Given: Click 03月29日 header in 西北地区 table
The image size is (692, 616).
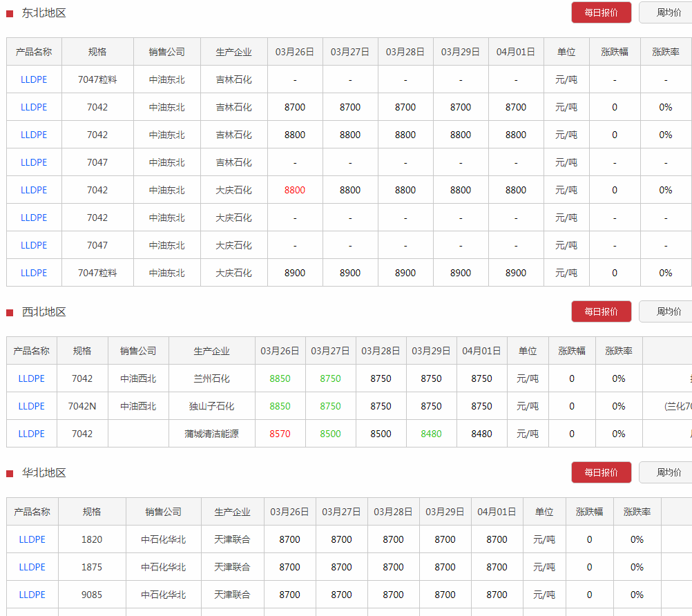Looking at the screenshot, I should [x=431, y=351].
